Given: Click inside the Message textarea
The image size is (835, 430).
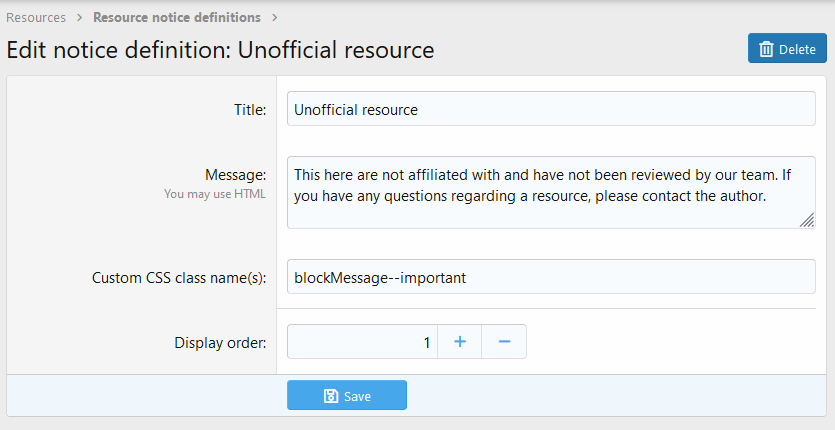Looking at the screenshot, I should [x=551, y=192].
